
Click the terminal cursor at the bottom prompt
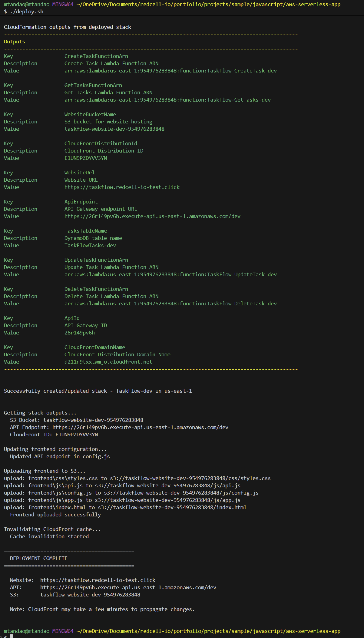(x=12, y=636)
